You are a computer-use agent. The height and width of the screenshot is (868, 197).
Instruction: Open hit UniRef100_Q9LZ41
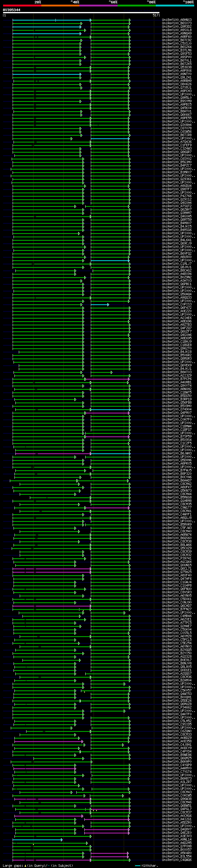(177, 78)
